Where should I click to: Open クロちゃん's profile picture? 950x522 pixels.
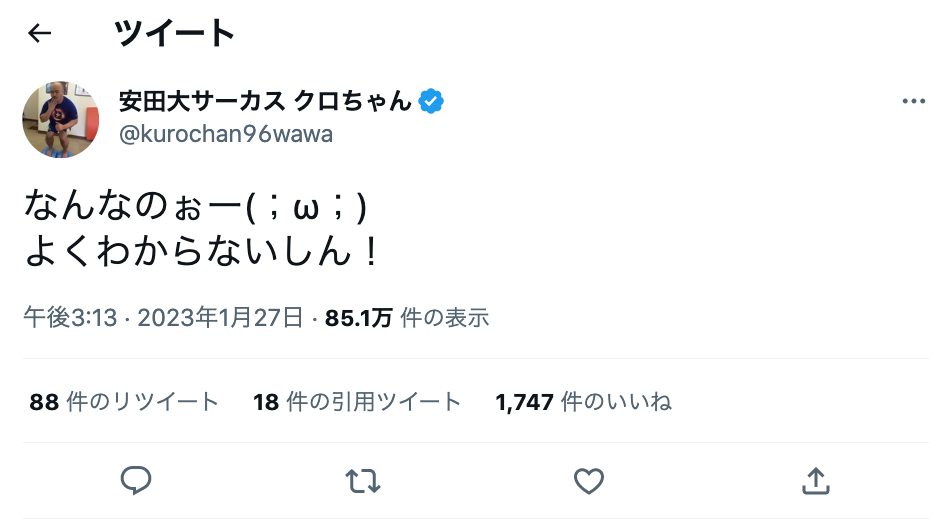(60, 119)
